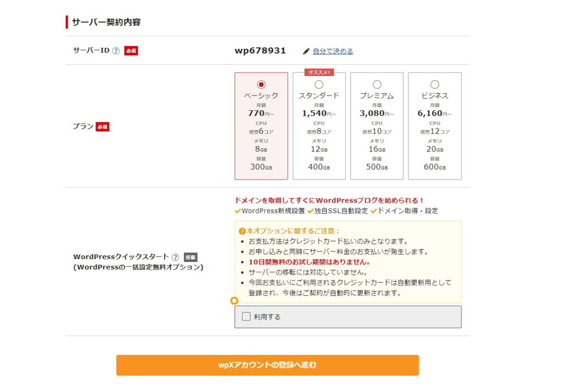Click the (WordPressの一括設定無料オプション) label
The height and width of the screenshot is (392, 562).
point(138,267)
